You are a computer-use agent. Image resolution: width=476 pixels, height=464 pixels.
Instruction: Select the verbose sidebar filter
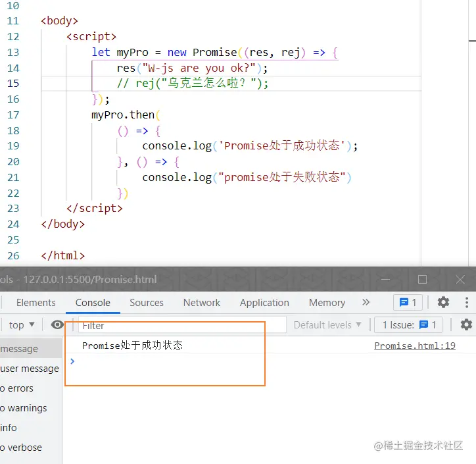point(31,448)
